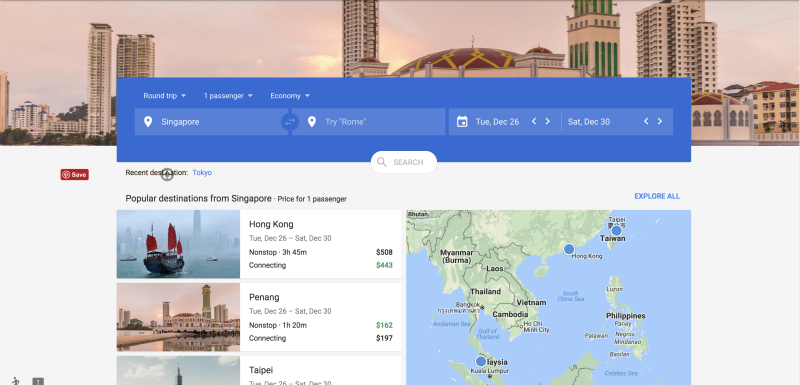The image size is (800, 385).
Task: Click the Tokyo recent destination link
Action: [202, 173]
